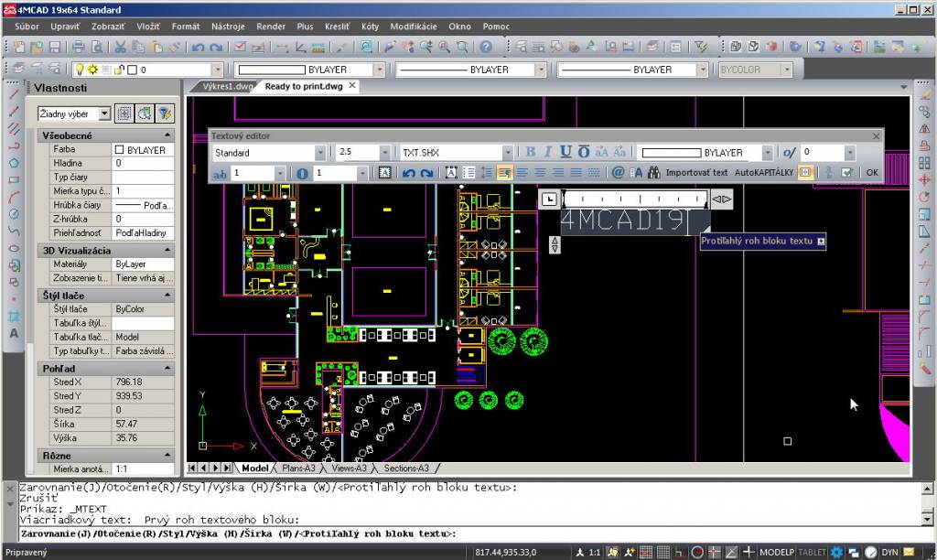
Task: Click the Hladina value field
Action: coord(142,163)
